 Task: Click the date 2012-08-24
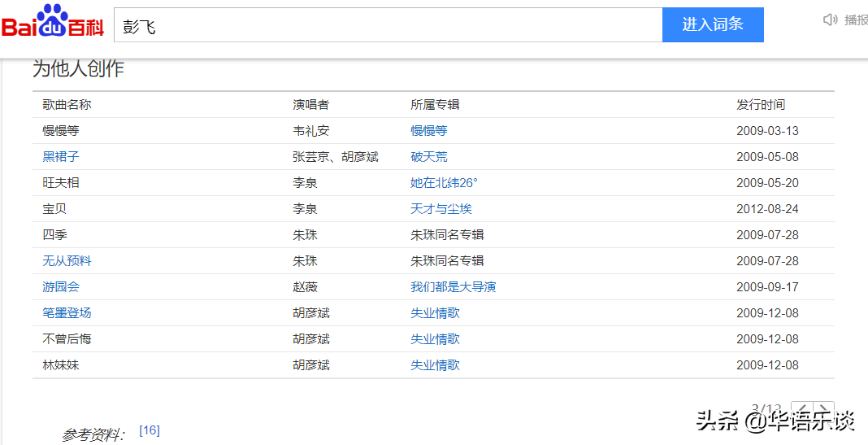click(767, 209)
